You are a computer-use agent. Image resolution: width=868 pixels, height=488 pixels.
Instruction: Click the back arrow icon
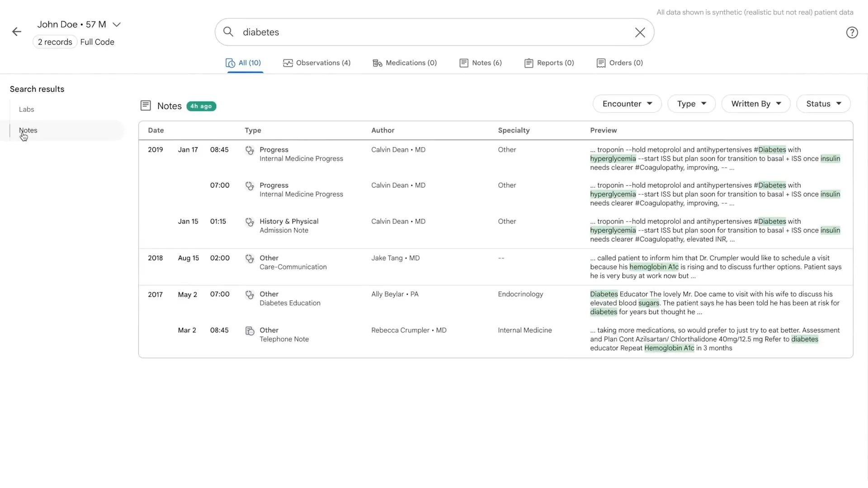[17, 32]
